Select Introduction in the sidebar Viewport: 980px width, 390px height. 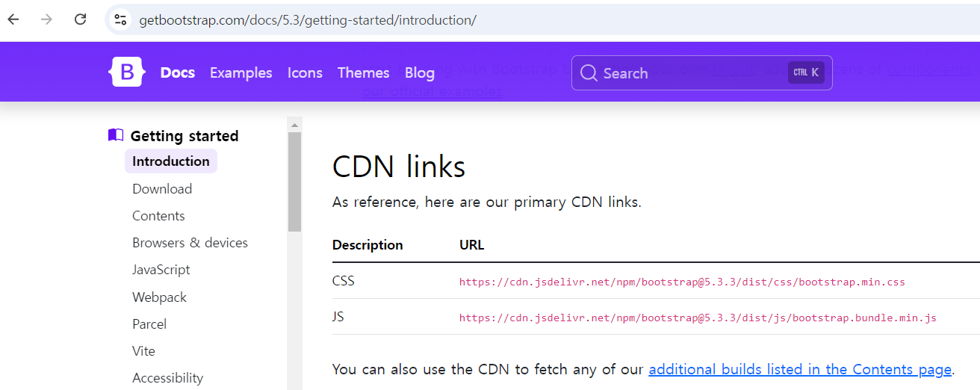pyautogui.click(x=171, y=161)
